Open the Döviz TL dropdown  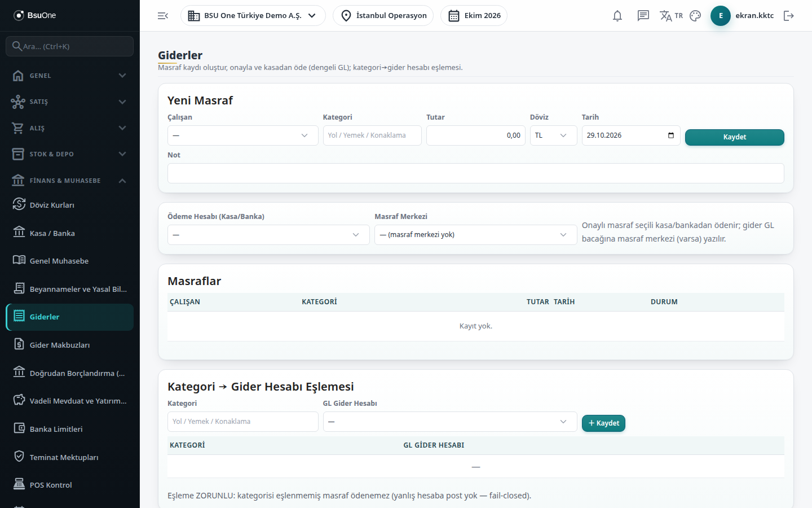[553, 135]
